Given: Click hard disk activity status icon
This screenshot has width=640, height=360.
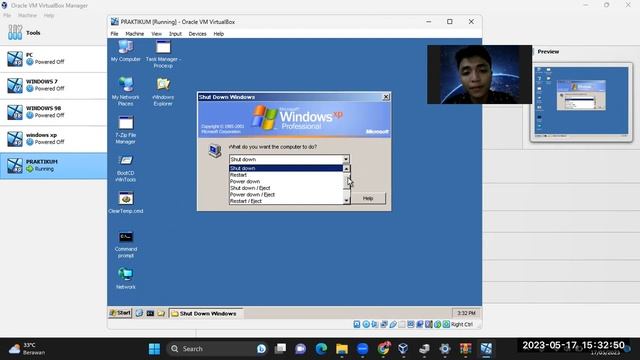Looking at the screenshot, I should pyautogui.click(x=357, y=324).
